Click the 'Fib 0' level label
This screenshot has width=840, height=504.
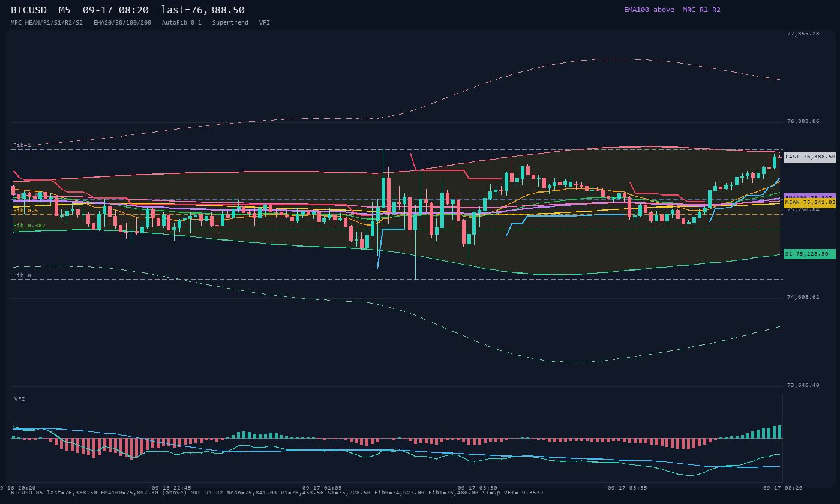tap(22, 275)
